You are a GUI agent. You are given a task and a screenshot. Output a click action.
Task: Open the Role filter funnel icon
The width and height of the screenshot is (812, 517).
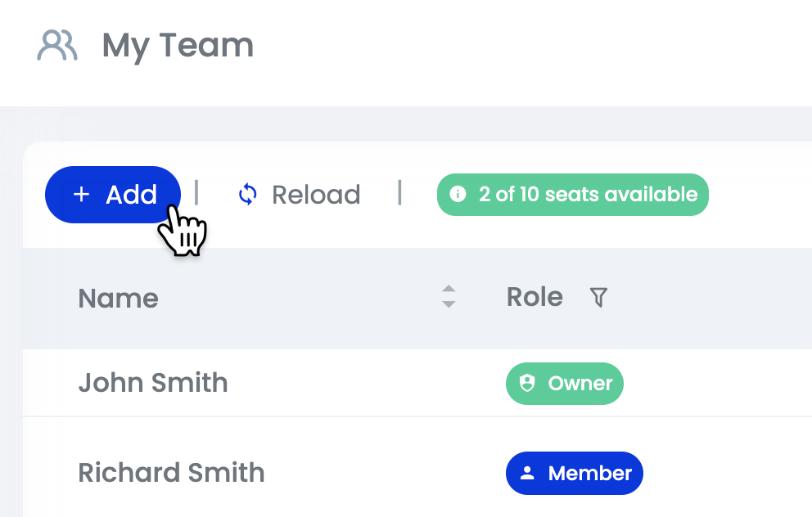[598, 298]
